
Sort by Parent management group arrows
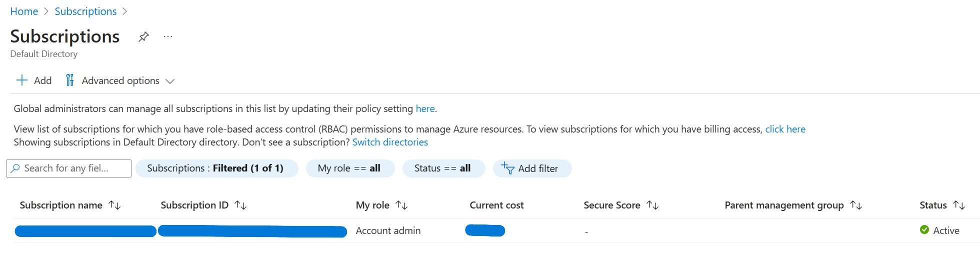856,205
